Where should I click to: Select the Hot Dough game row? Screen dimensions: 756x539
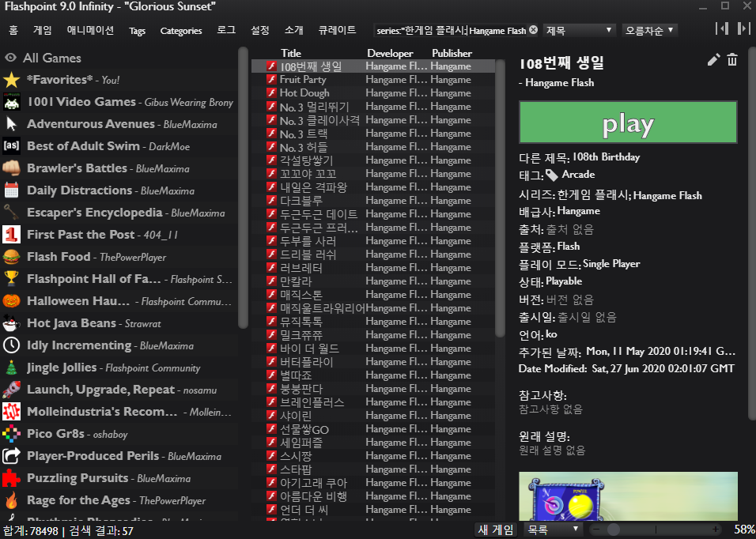click(373, 93)
